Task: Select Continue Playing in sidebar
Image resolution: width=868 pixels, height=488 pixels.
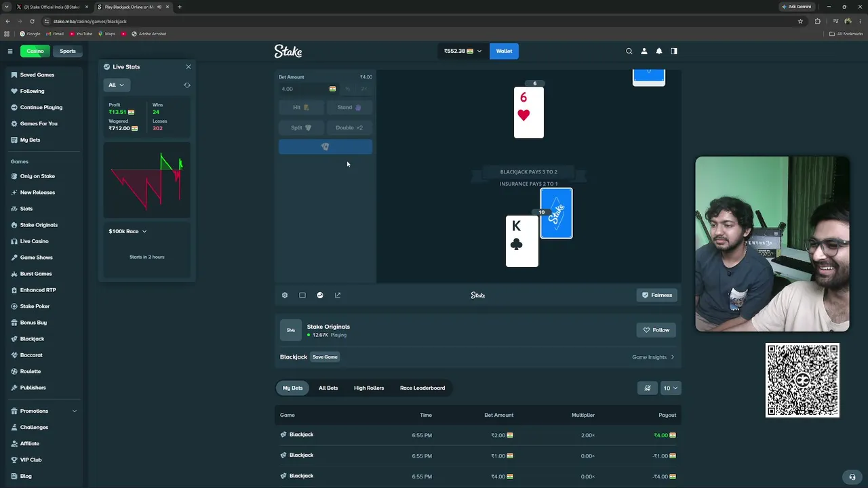Action: [x=42, y=107]
